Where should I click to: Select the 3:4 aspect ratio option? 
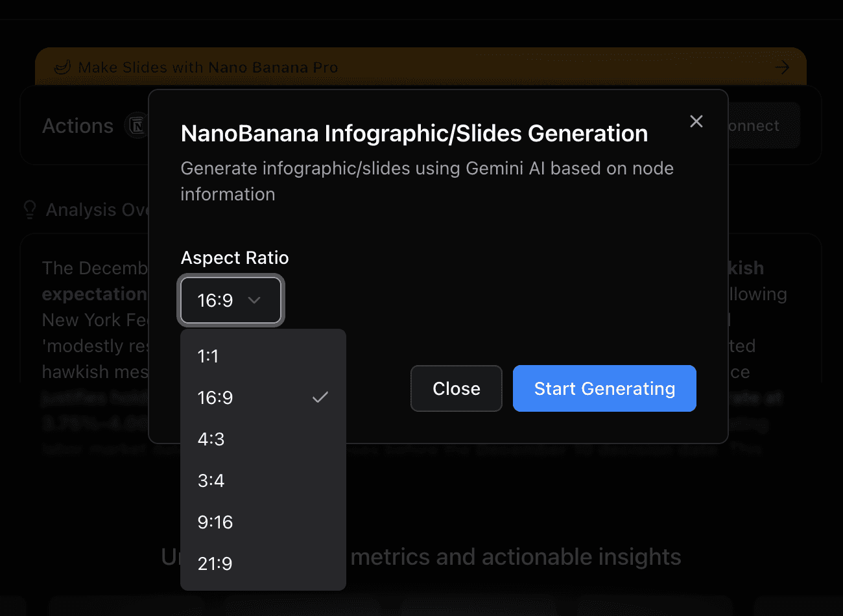click(263, 480)
